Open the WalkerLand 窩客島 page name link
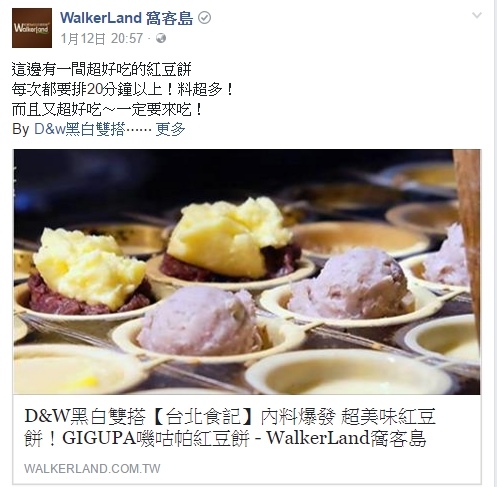 point(126,18)
